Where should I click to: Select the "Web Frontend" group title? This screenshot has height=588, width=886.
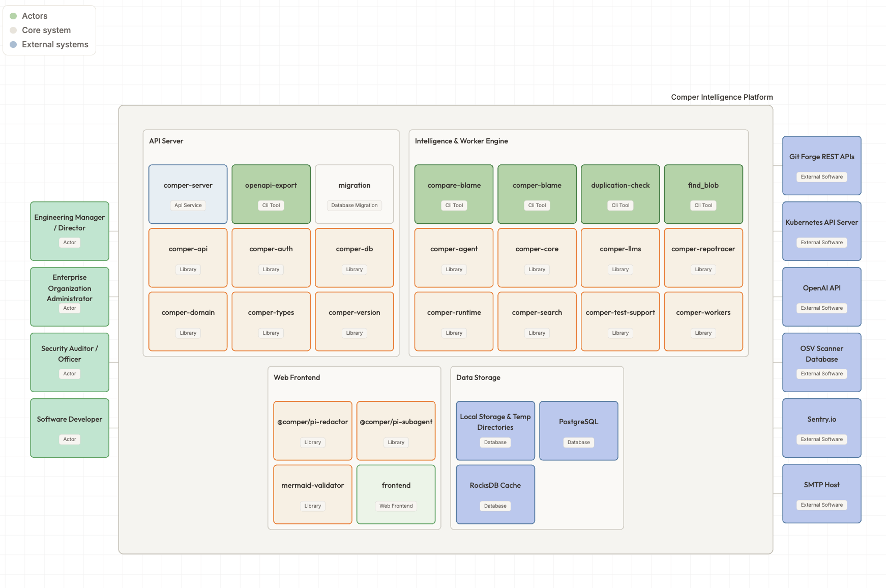(297, 378)
